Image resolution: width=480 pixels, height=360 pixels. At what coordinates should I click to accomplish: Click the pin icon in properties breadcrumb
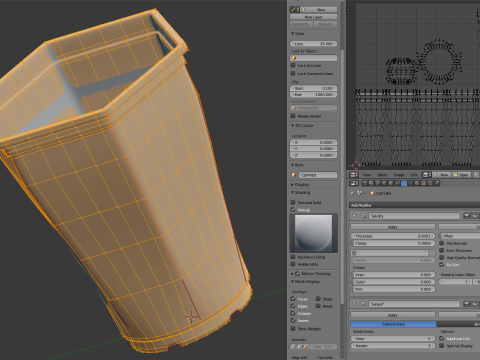click(x=352, y=193)
